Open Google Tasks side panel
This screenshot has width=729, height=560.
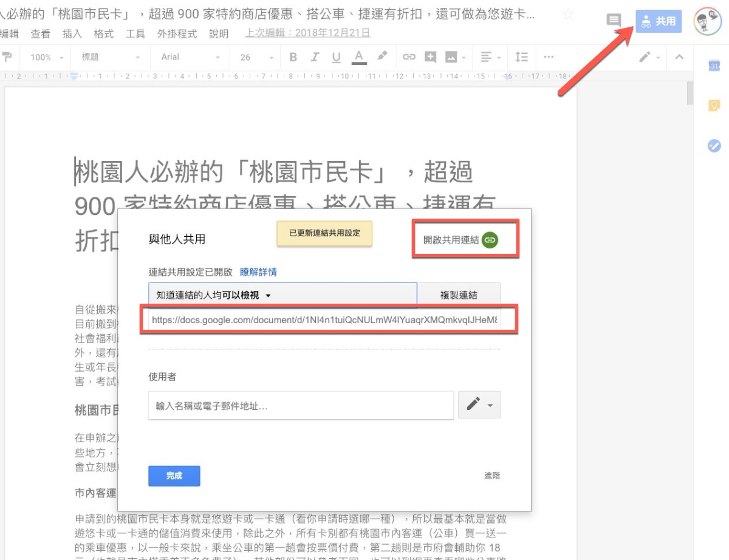[714, 146]
